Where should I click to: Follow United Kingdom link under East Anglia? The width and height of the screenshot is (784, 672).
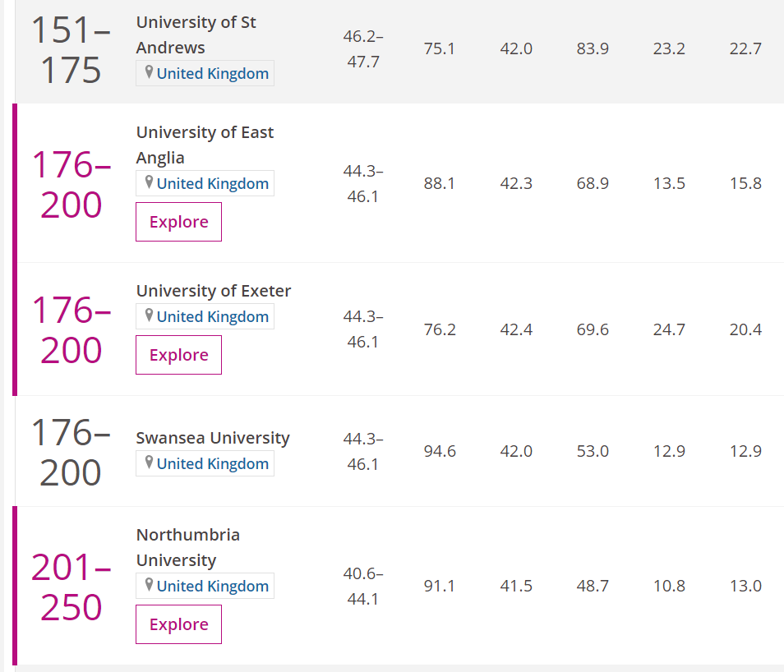(x=213, y=183)
